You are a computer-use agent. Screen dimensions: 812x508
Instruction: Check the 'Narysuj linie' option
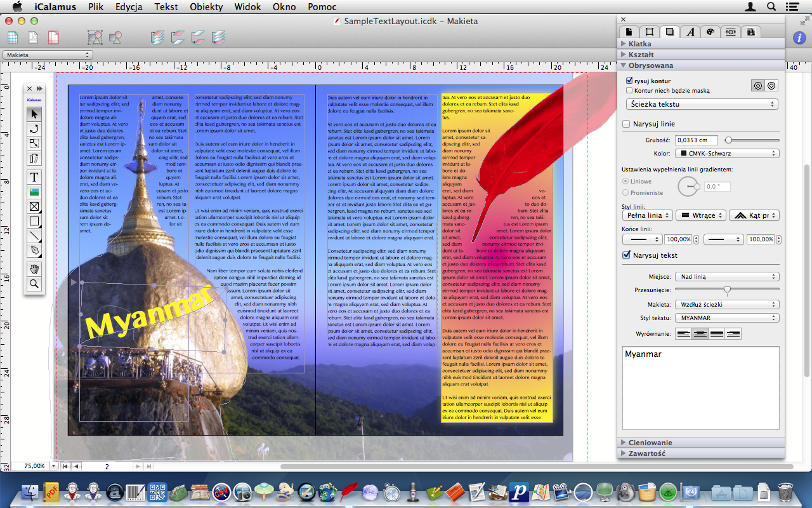[x=627, y=124]
